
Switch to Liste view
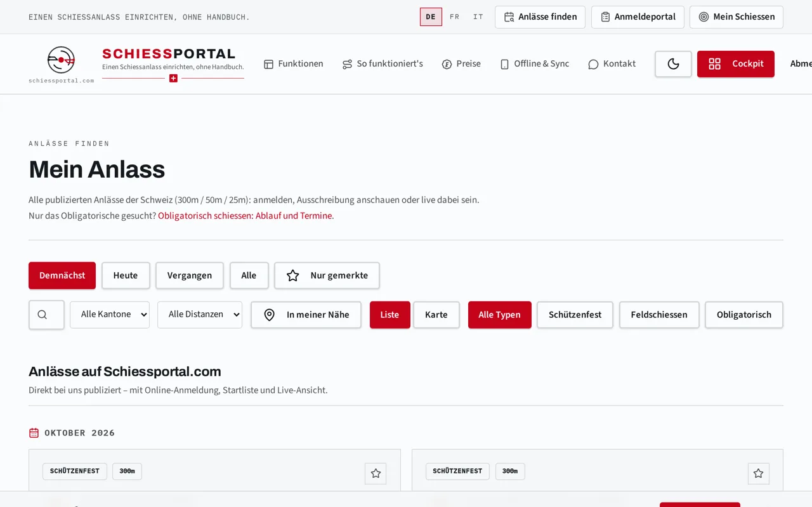(390, 315)
